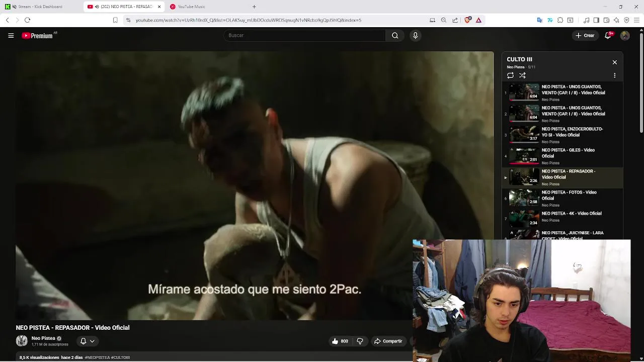Start the YouTube search with magnifier button

[x=395, y=35]
